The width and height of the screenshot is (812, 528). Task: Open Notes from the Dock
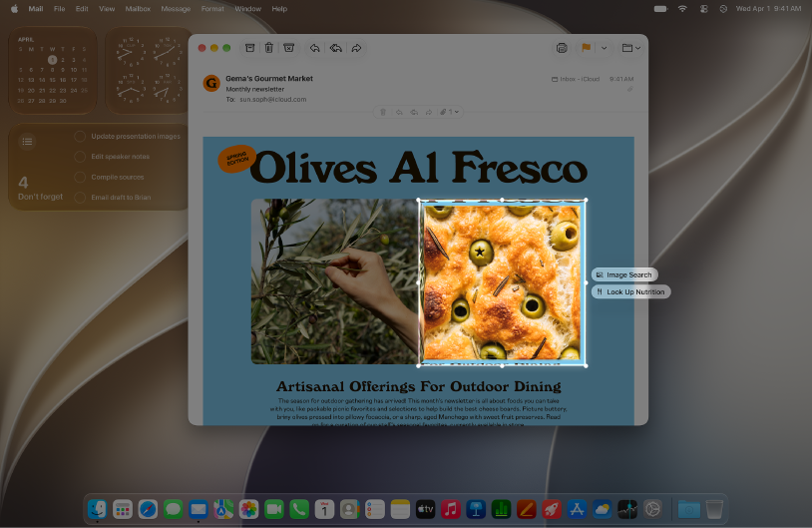400,509
